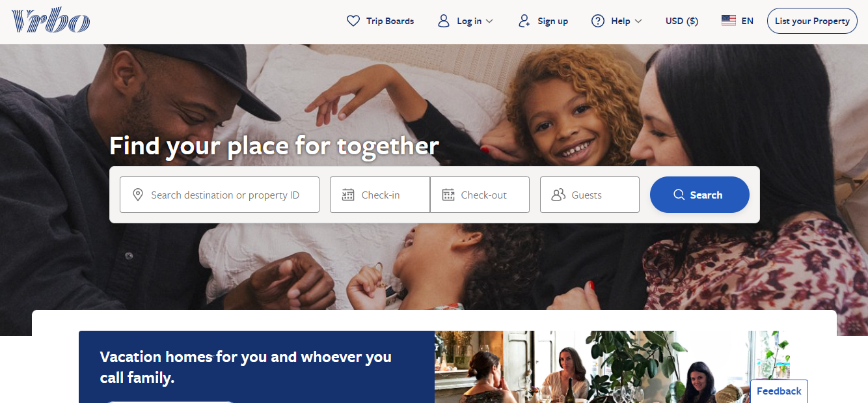Viewport: 868px width, 403px height.
Task: Click the Trip Boards heart icon
Action: point(353,21)
